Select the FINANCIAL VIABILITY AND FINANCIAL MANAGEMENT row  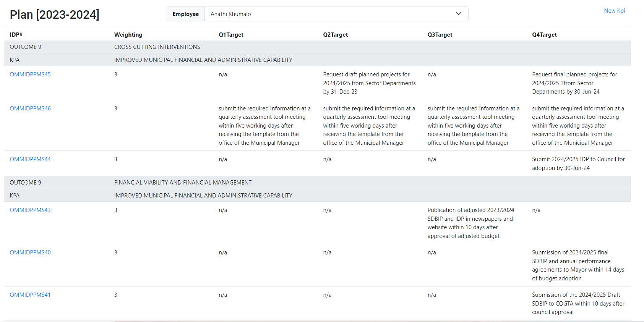coord(183,183)
